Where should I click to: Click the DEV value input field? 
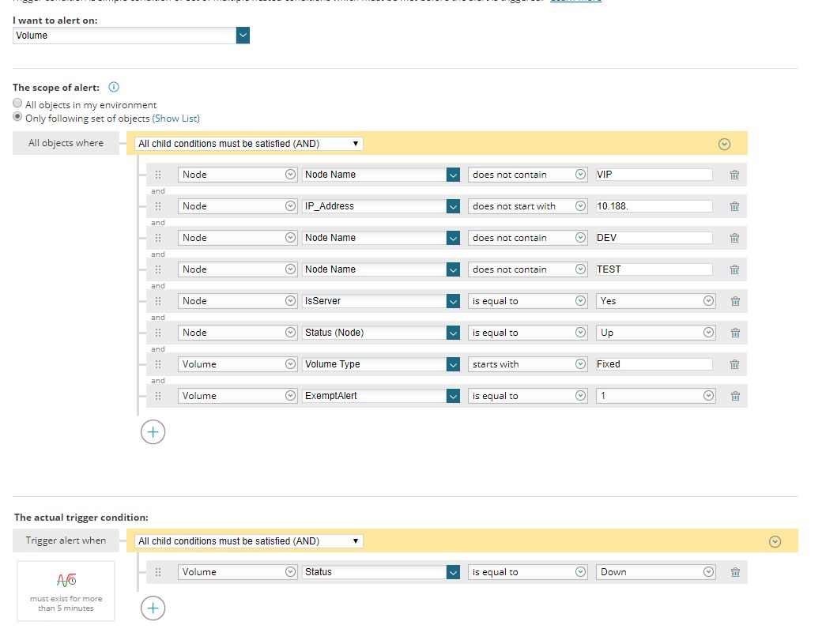tap(654, 238)
